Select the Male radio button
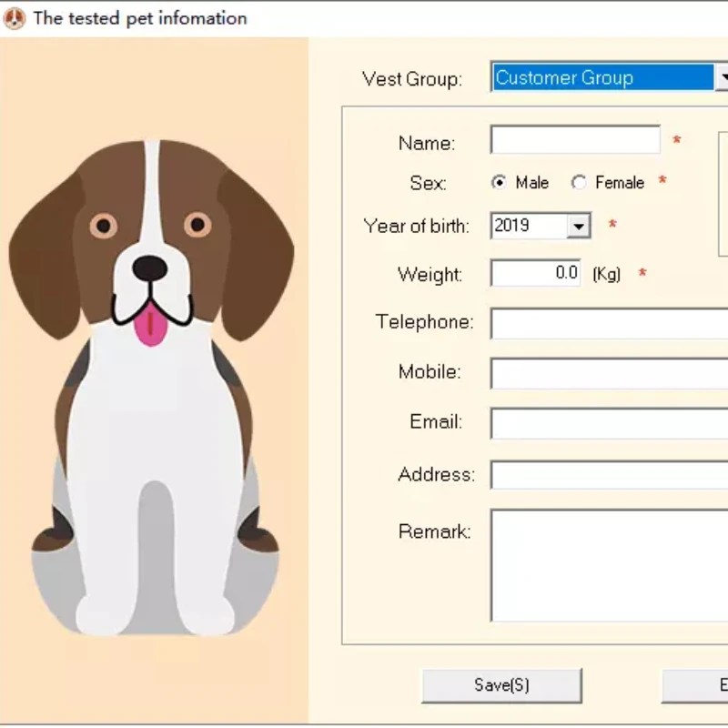 tap(499, 183)
